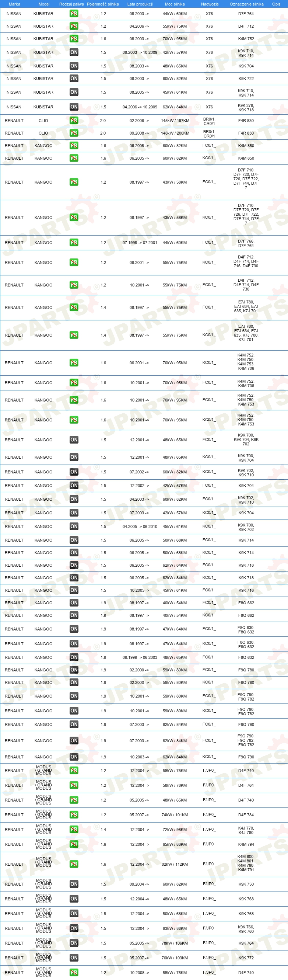This screenshot has height=980, width=288.
Task: Click petrol icon in Modus D4F 784 row
Action: click(74, 815)
